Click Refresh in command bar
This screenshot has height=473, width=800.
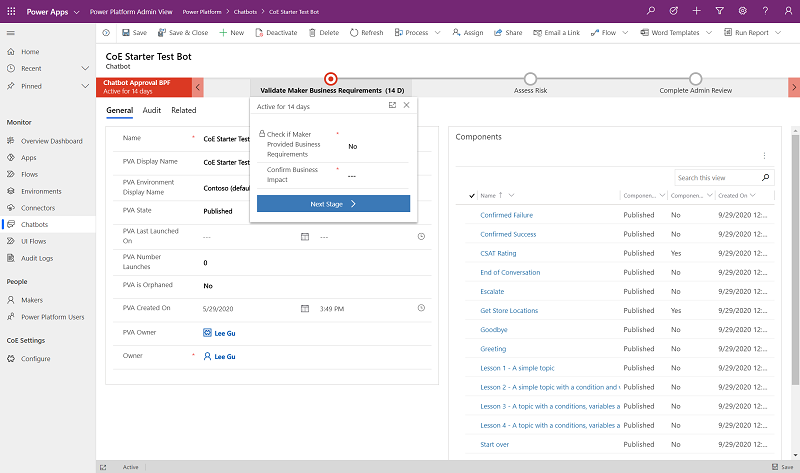(366, 33)
